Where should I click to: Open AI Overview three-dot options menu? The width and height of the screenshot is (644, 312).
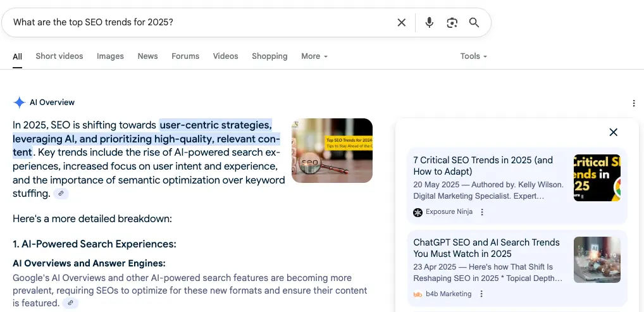click(x=634, y=103)
